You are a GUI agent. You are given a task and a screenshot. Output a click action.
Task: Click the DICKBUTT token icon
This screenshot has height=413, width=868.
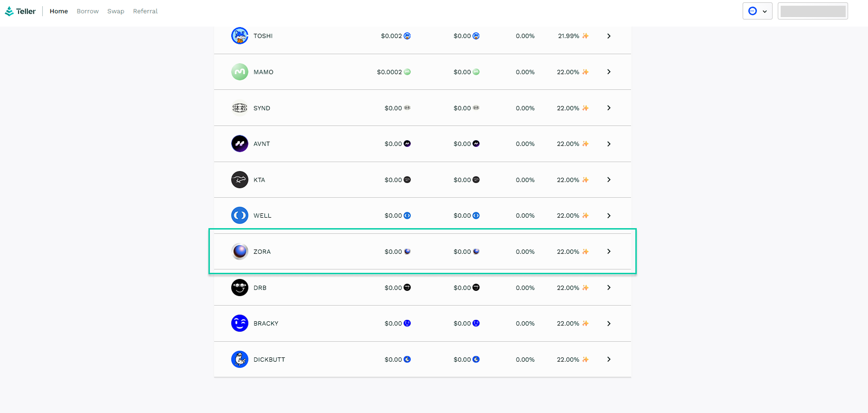pyautogui.click(x=240, y=360)
